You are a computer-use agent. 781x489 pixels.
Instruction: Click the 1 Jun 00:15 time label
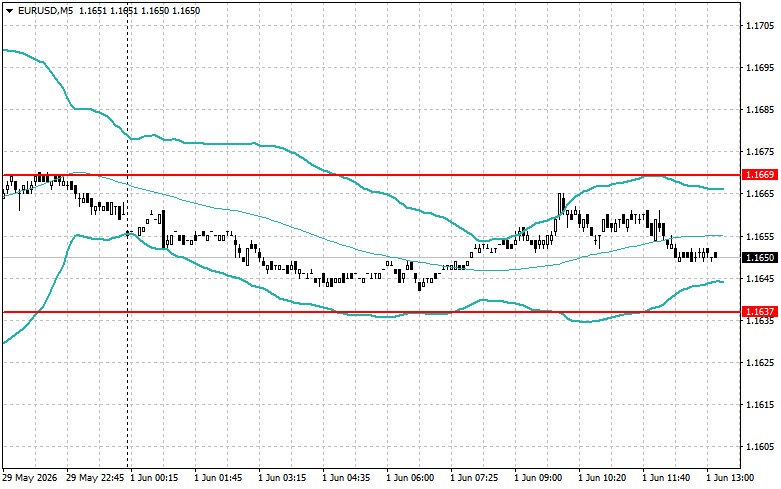(154, 478)
